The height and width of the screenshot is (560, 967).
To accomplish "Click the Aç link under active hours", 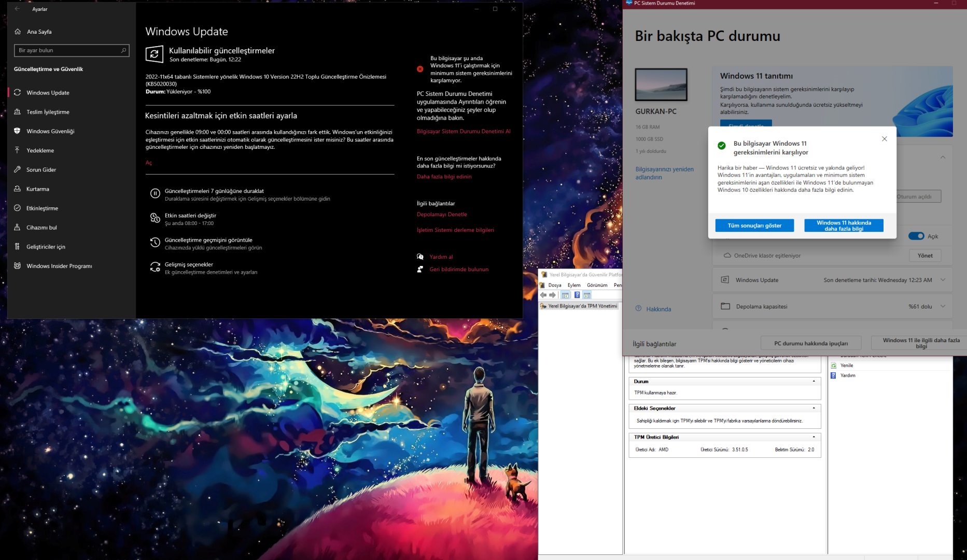I will tap(149, 163).
